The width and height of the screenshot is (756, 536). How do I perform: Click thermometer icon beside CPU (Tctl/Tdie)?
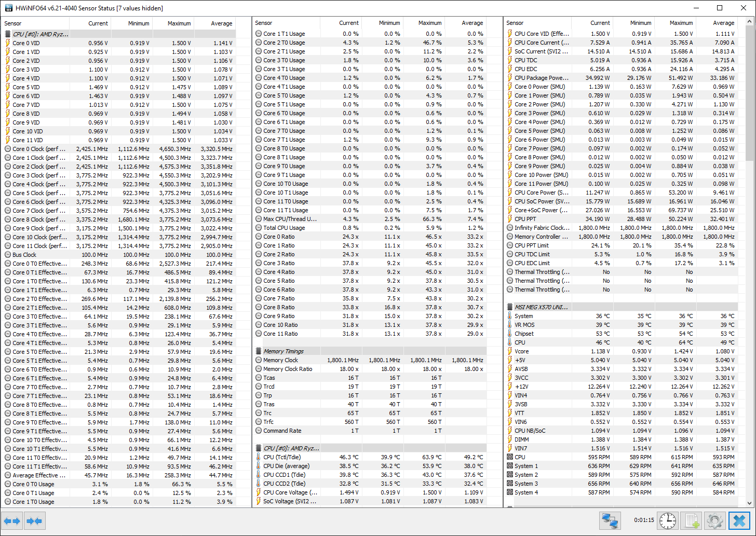coord(259,457)
